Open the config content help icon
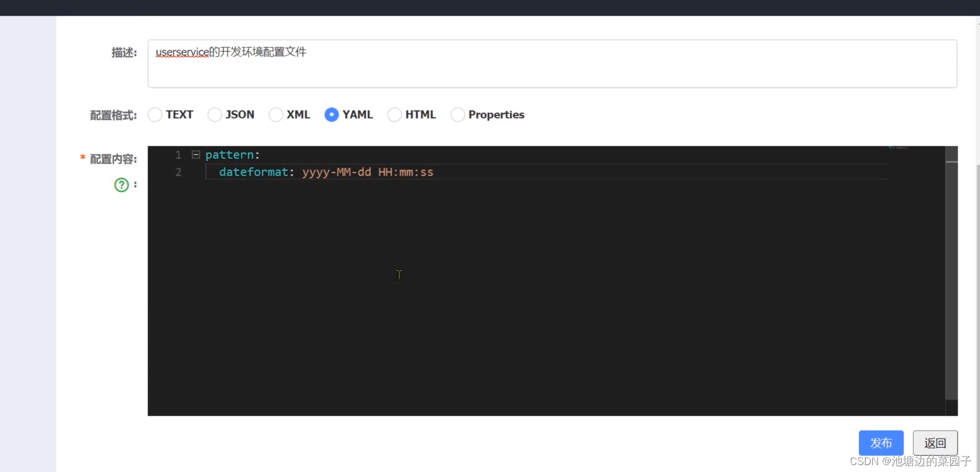The height and width of the screenshot is (472, 980). pyautogui.click(x=121, y=185)
